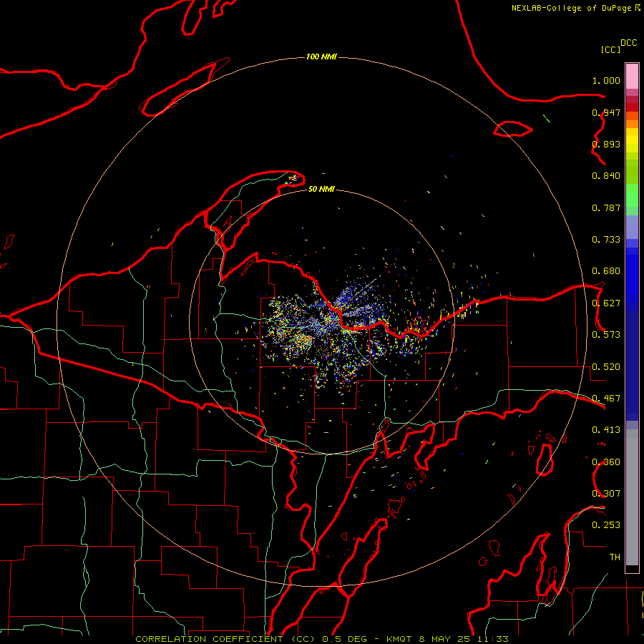Screen dimensions: 644x644
Task: Click the 0.573 scale value
Action: 606,335
